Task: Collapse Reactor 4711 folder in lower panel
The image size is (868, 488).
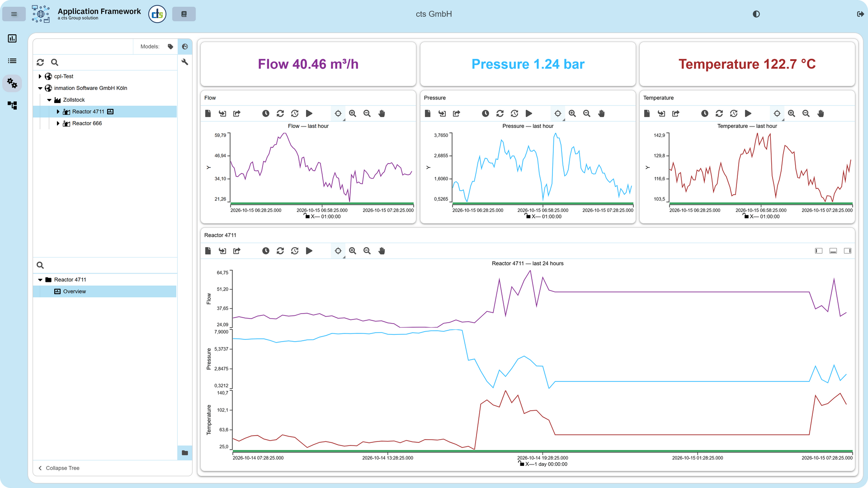Action: 40,280
